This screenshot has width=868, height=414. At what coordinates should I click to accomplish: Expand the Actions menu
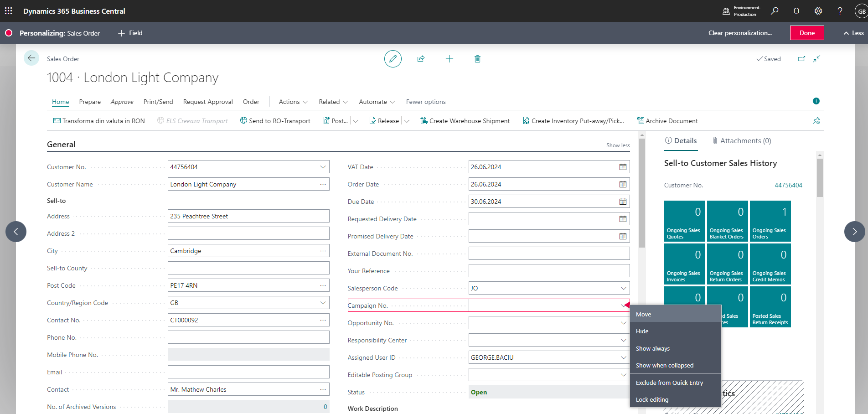coord(293,102)
